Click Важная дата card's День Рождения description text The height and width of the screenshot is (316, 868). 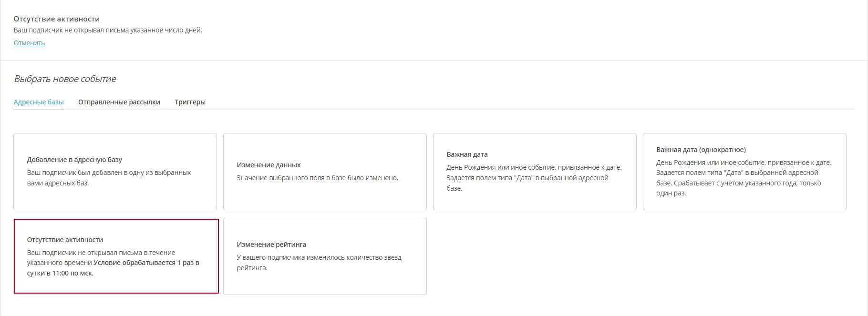point(534,178)
